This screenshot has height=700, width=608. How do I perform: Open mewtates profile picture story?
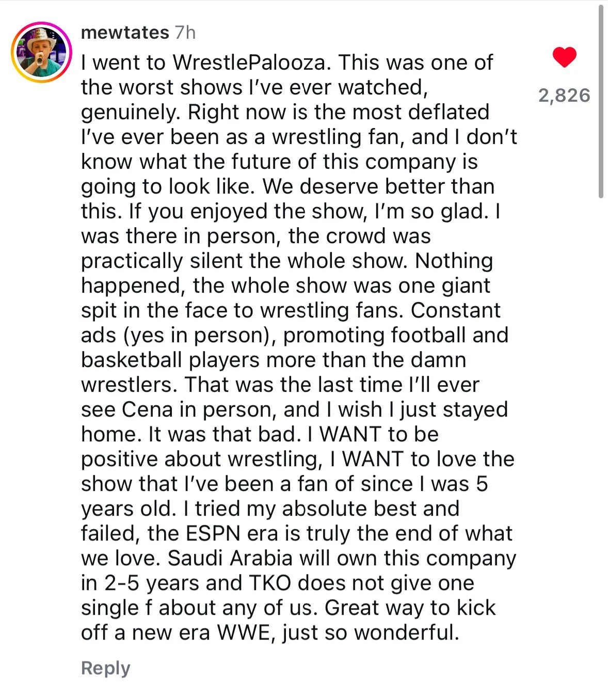[41, 52]
